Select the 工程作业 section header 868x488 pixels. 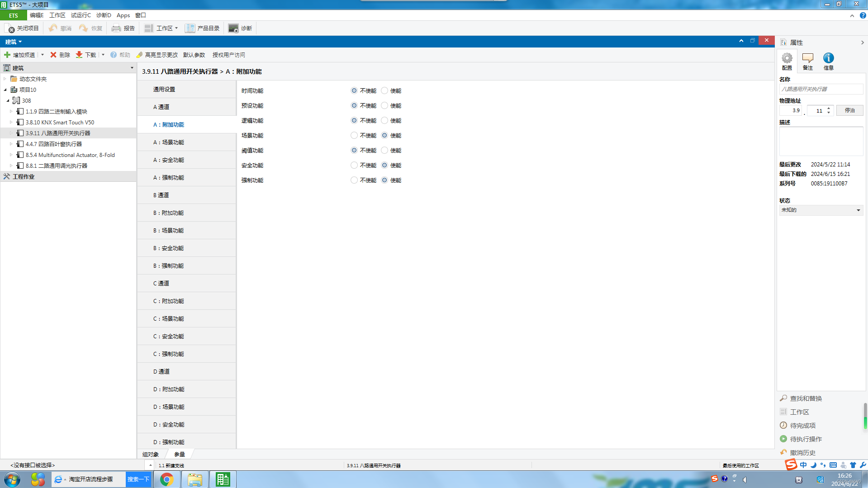[x=68, y=176]
